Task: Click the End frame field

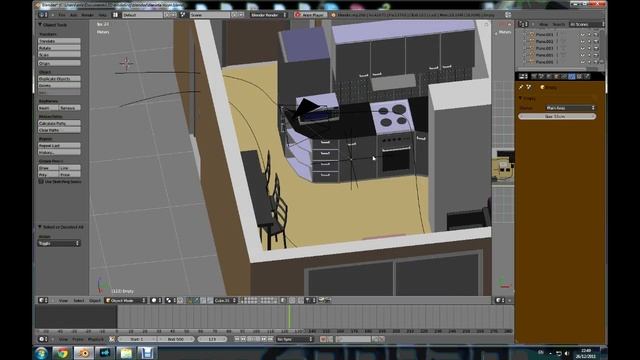Action: (176, 339)
